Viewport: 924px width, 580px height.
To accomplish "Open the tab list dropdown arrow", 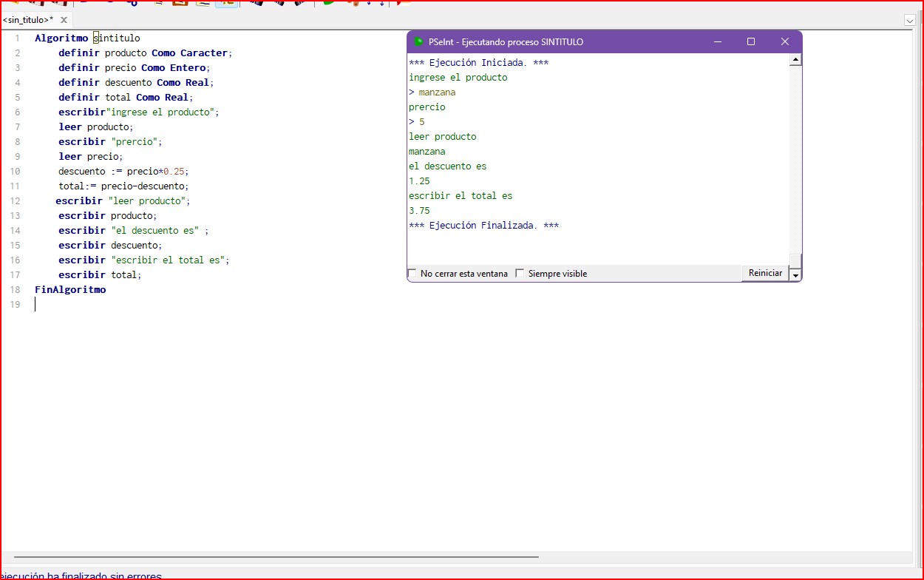I will (910, 21).
